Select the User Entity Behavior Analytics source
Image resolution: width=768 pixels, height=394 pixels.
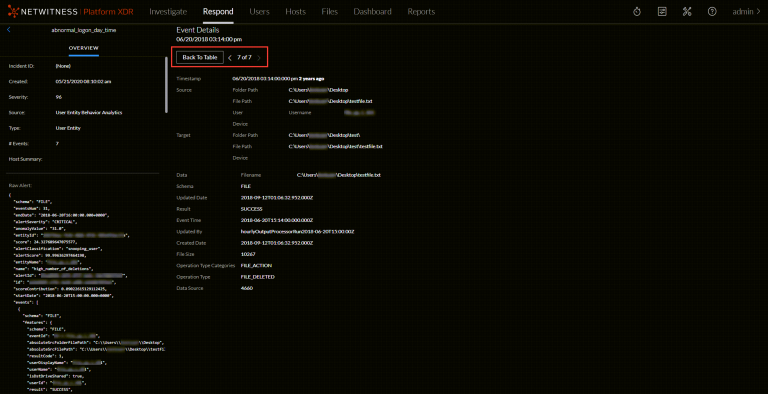tap(89, 112)
